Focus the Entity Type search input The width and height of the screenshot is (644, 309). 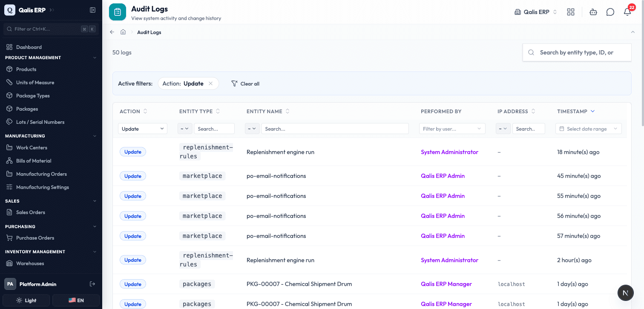[214, 129]
